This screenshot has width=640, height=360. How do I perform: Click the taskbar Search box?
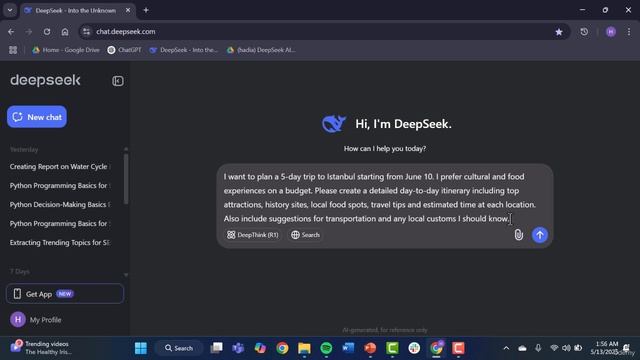pos(179,348)
